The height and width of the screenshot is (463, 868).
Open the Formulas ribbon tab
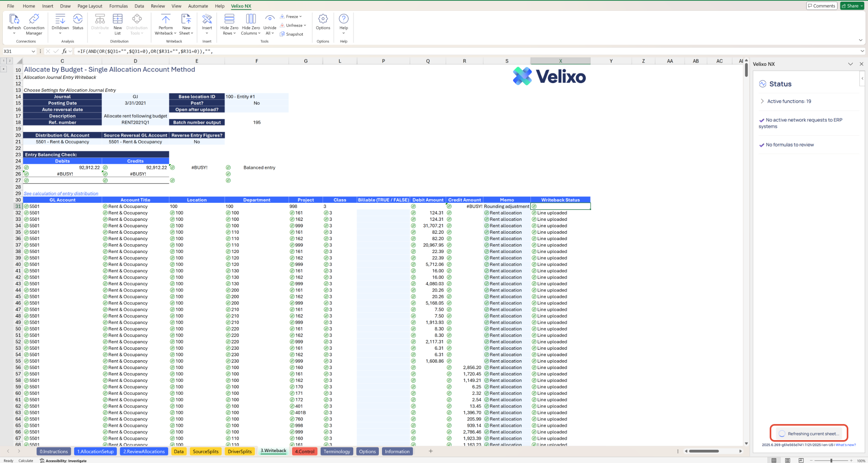coord(118,6)
